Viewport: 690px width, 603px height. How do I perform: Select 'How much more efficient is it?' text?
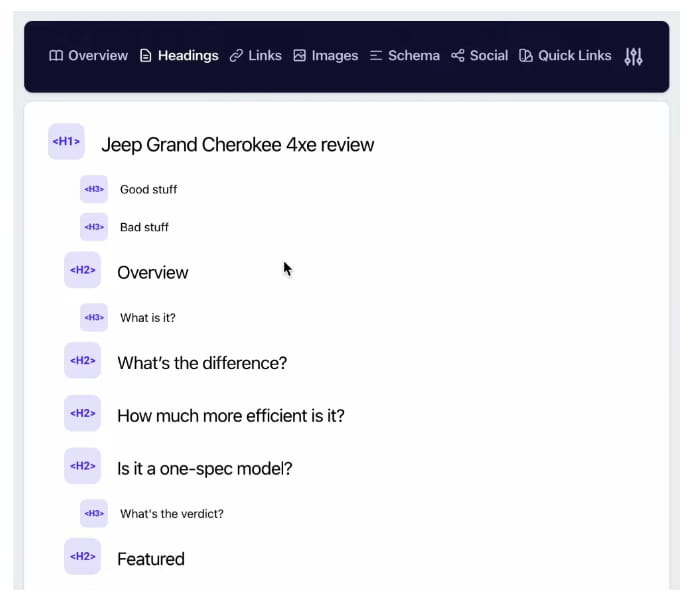[x=231, y=416]
